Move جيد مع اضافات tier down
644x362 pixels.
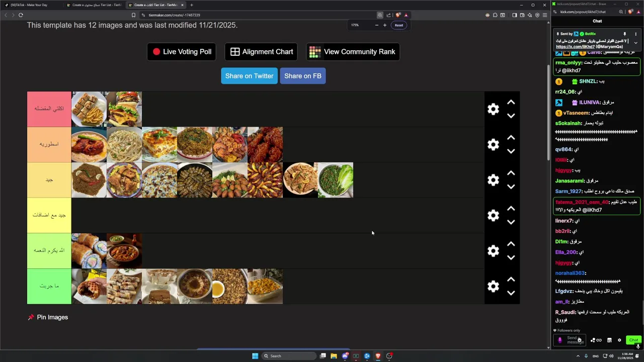tap(511, 222)
